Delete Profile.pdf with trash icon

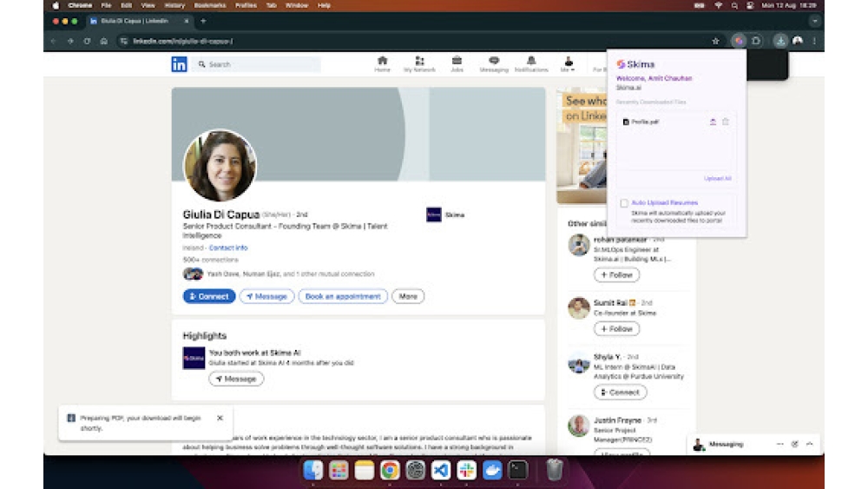click(725, 122)
